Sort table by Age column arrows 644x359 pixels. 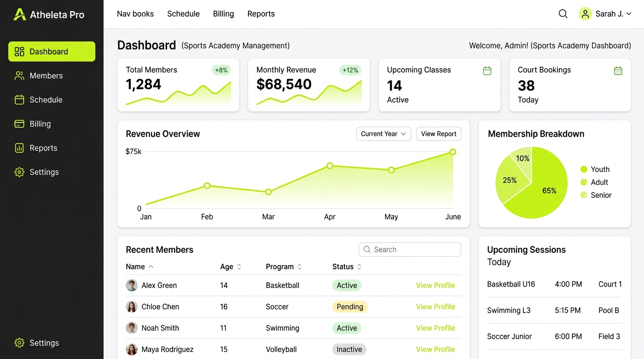point(239,267)
